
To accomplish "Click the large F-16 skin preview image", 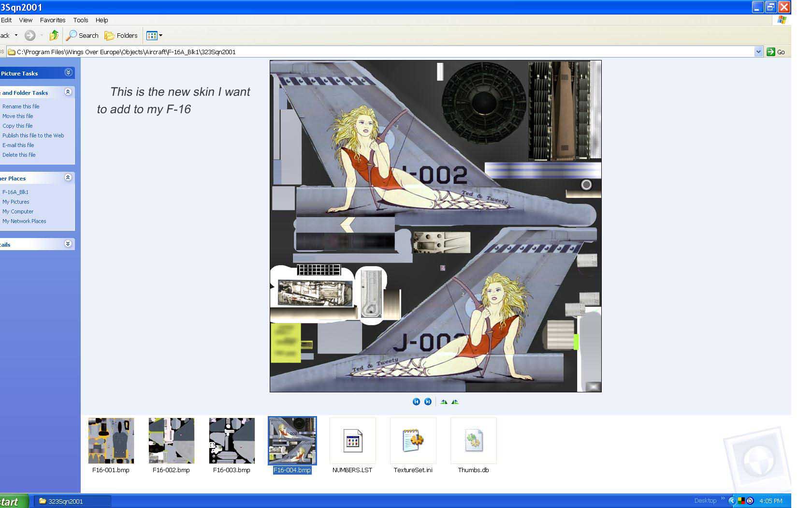I will [x=435, y=226].
